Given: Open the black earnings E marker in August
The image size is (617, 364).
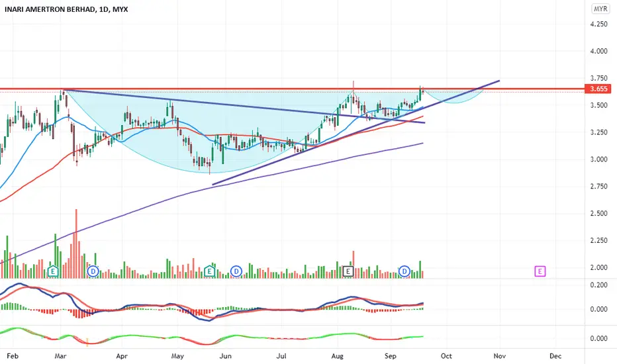Looking at the screenshot, I should tap(348, 271).
